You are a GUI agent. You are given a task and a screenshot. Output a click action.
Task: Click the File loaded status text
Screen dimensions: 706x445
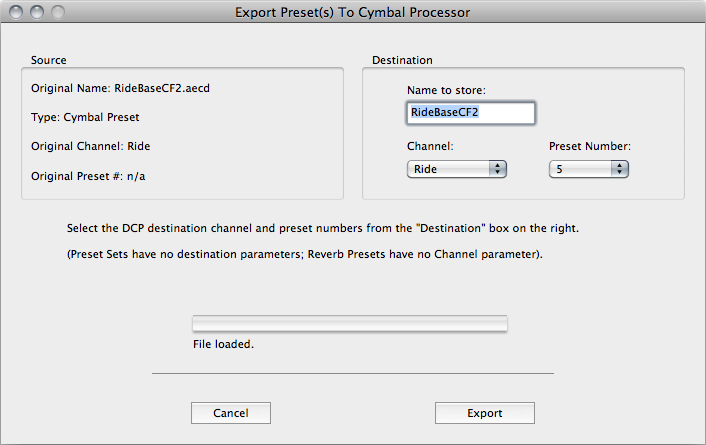tap(224, 344)
